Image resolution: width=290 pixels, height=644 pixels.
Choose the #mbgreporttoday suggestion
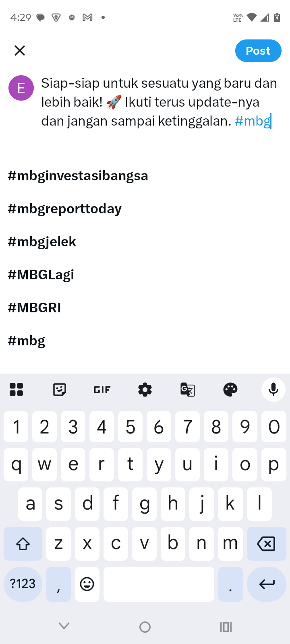pyautogui.click(x=65, y=209)
